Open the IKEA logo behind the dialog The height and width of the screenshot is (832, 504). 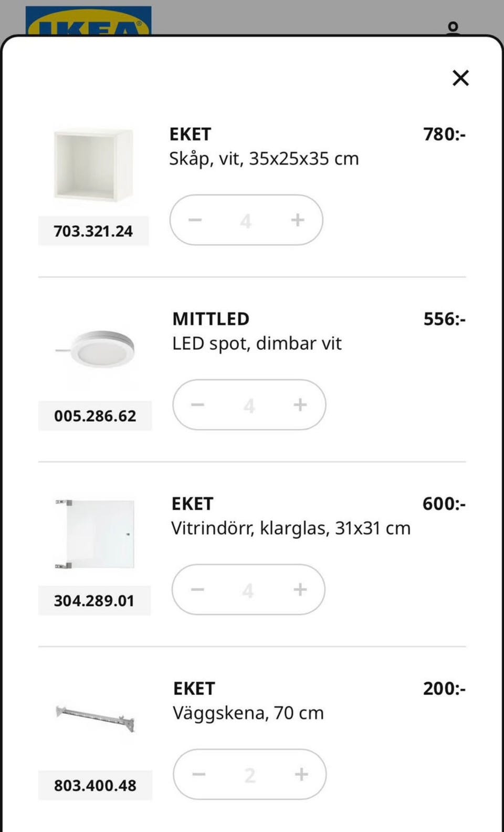[x=89, y=21]
